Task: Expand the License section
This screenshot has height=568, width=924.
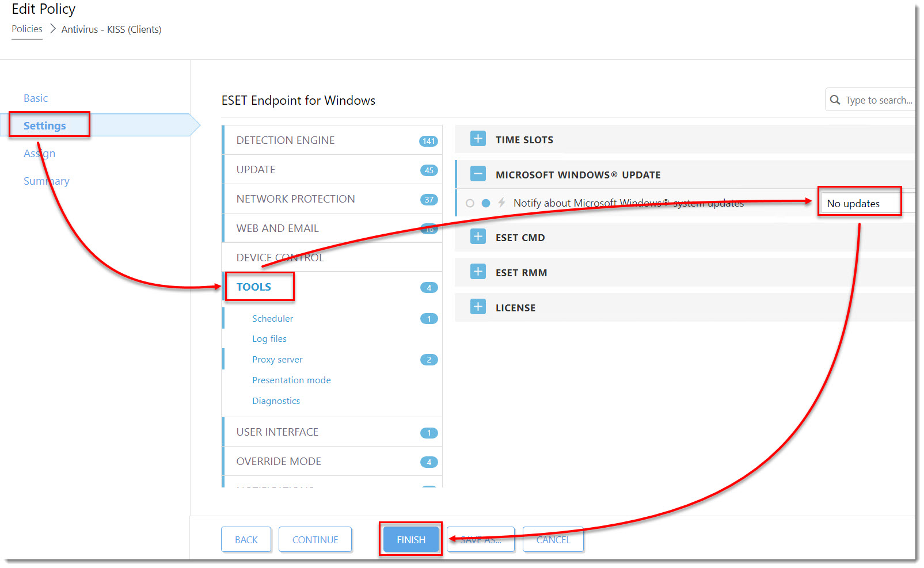Action: [478, 307]
